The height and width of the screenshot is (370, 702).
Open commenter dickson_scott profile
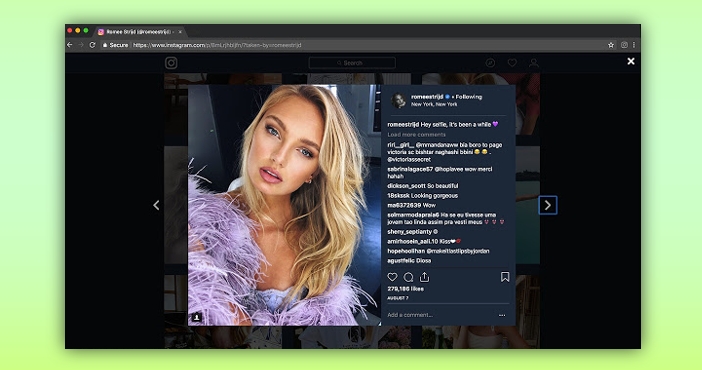click(x=406, y=186)
